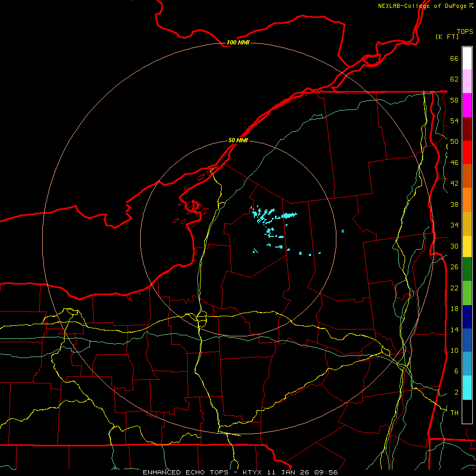476x476 pixels.
Task: Click the navy blue swatch near 18
Action: (467, 317)
